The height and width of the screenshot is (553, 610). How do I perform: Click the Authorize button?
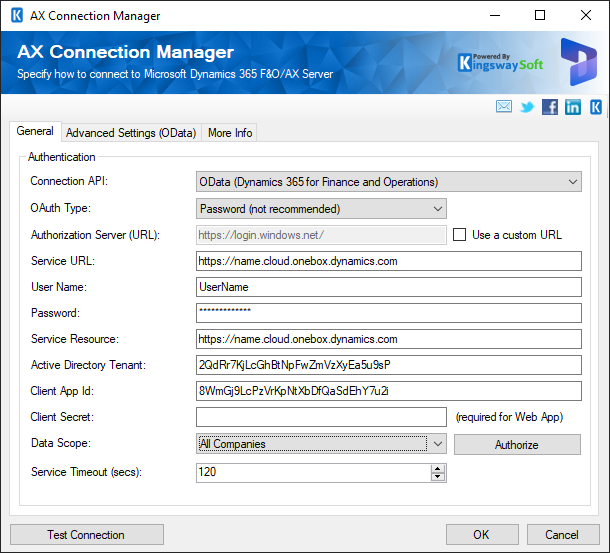click(x=517, y=444)
